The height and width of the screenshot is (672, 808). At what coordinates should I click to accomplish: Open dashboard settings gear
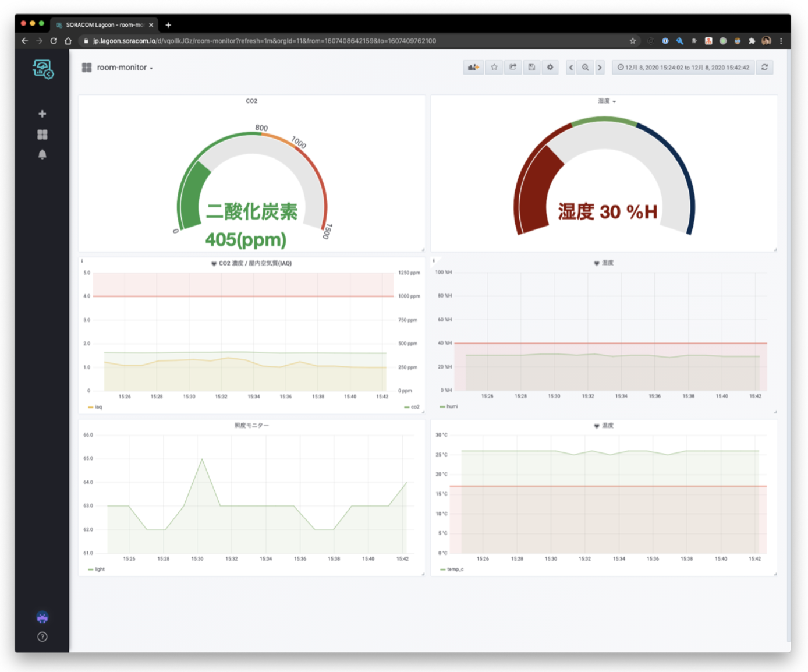[x=550, y=67]
